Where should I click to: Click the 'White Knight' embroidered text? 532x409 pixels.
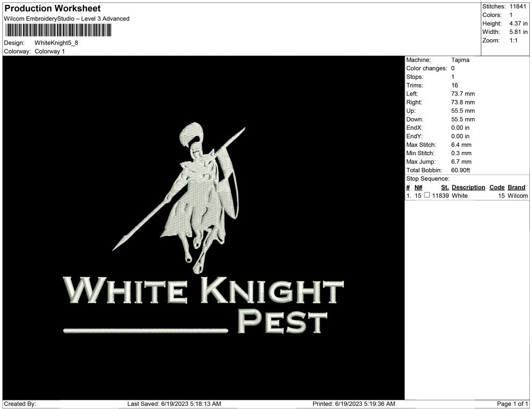pos(204,290)
